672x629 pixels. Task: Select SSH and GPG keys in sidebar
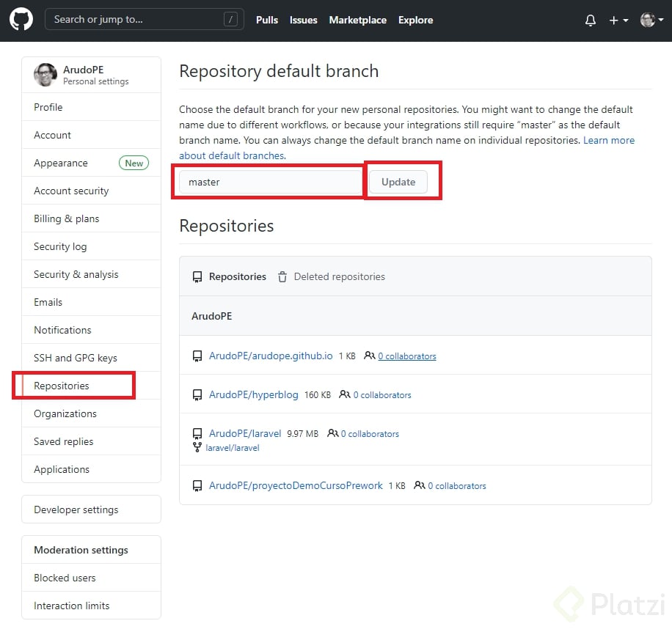click(x=76, y=358)
